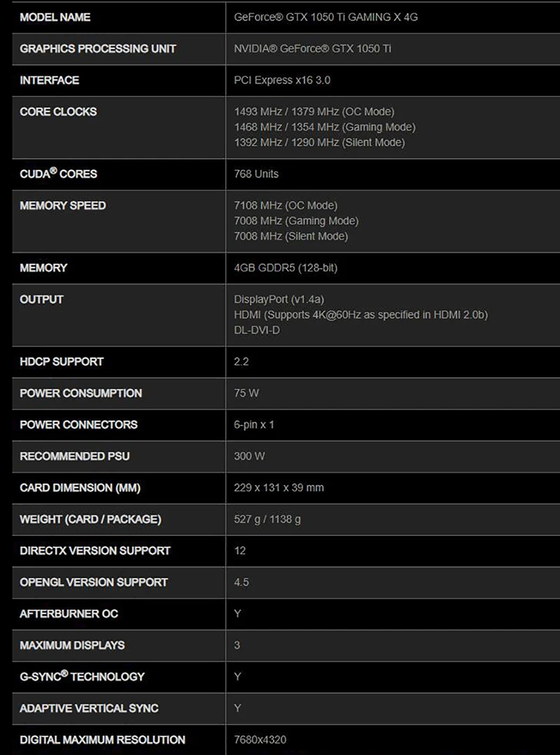Click the MODEL NAME row label
The width and height of the screenshot is (560, 755).
(55, 17)
